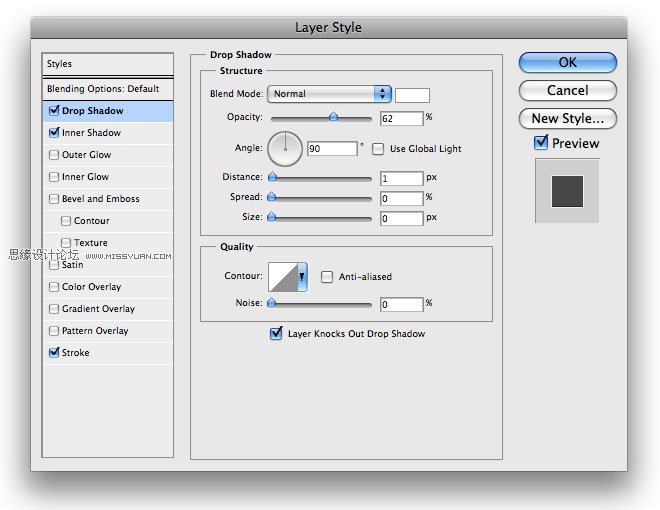Screen dimensions: 660x510
Task: Uncheck the Drop Shadow effect checkbox
Action: 54,110
